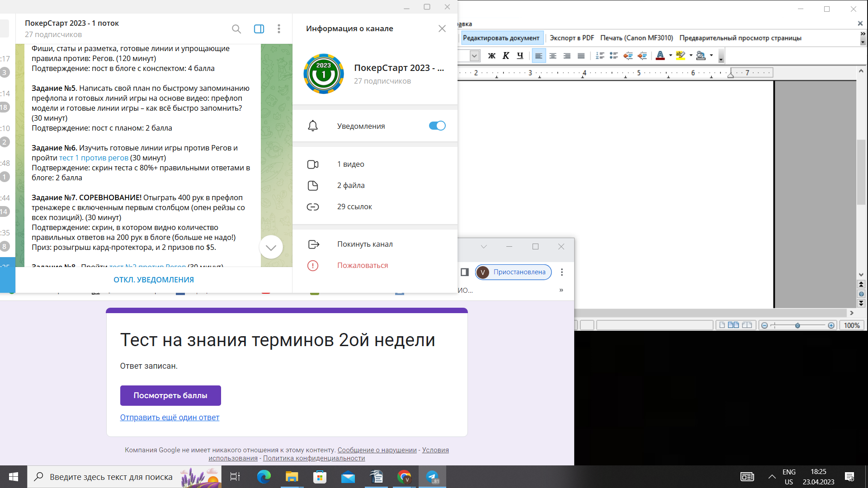The width and height of the screenshot is (868, 488).
Task: Open the тест 1 против регов link
Action: tap(94, 158)
